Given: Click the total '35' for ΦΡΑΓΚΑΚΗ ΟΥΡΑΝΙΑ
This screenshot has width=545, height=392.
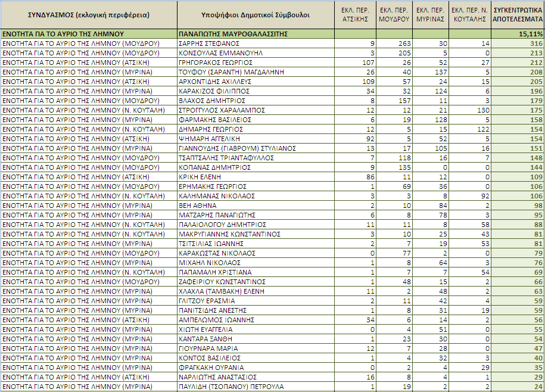Looking at the screenshot, I should pyautogui.click(x=538, y=368).
